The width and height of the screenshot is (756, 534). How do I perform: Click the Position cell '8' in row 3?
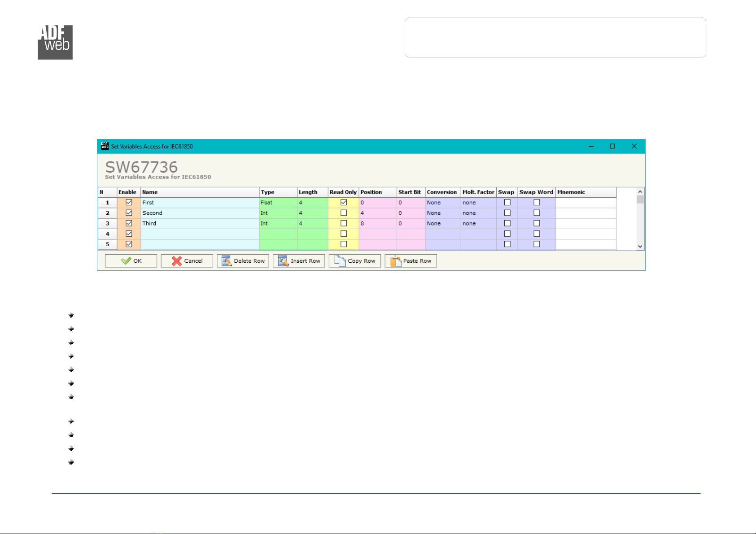(x=378, y=223)
